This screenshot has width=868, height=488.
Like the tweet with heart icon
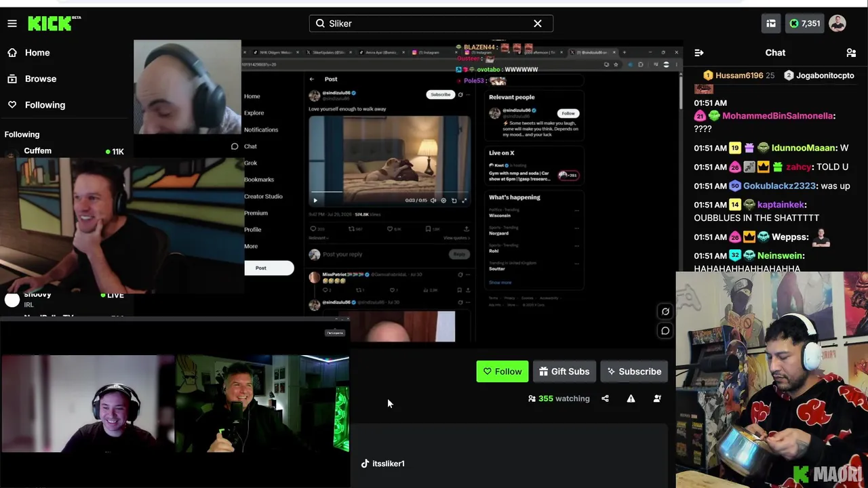pos(390,229)
